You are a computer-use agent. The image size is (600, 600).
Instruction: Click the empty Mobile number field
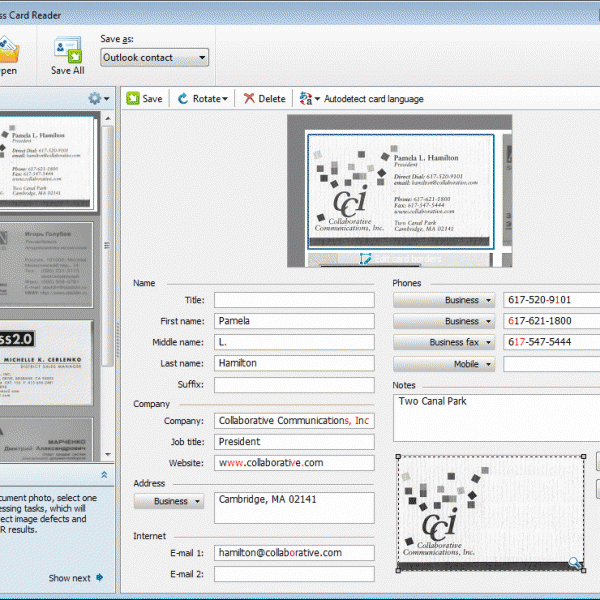pos(551,364)
